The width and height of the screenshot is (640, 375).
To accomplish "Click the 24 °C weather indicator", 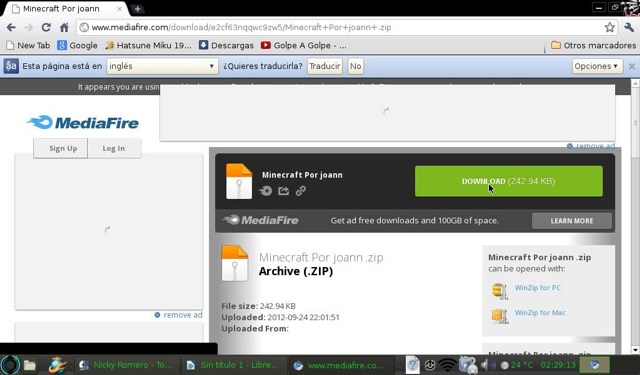I will pos(517,365).
